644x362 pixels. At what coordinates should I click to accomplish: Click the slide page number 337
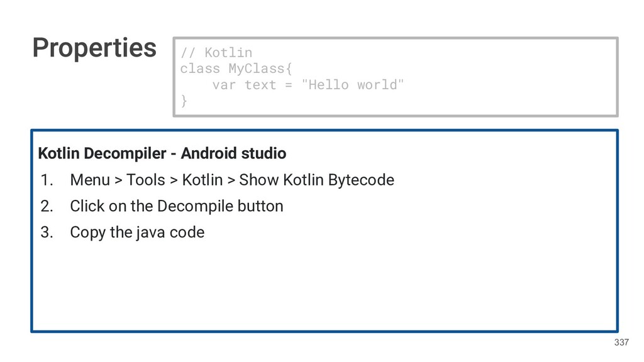click(x=621, y=343)
